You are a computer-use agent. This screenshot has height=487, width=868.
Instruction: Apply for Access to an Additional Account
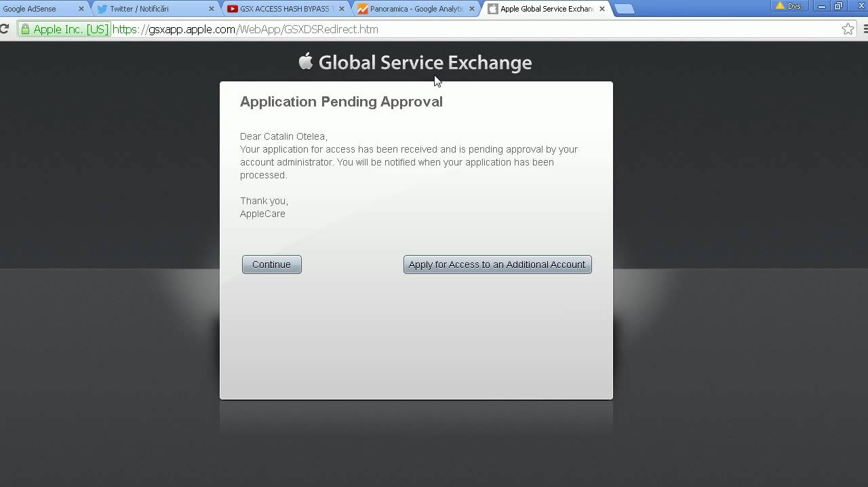tap(497, 265)
